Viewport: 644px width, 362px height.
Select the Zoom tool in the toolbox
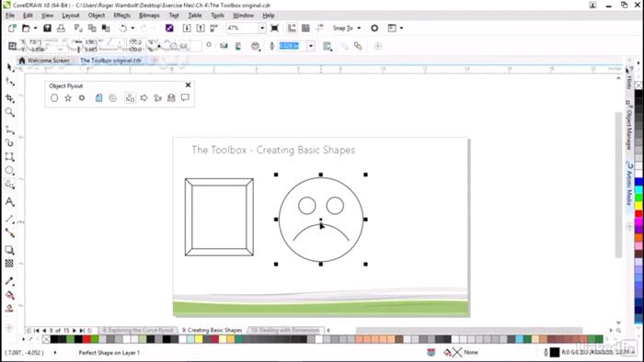(x=10, y=112)
